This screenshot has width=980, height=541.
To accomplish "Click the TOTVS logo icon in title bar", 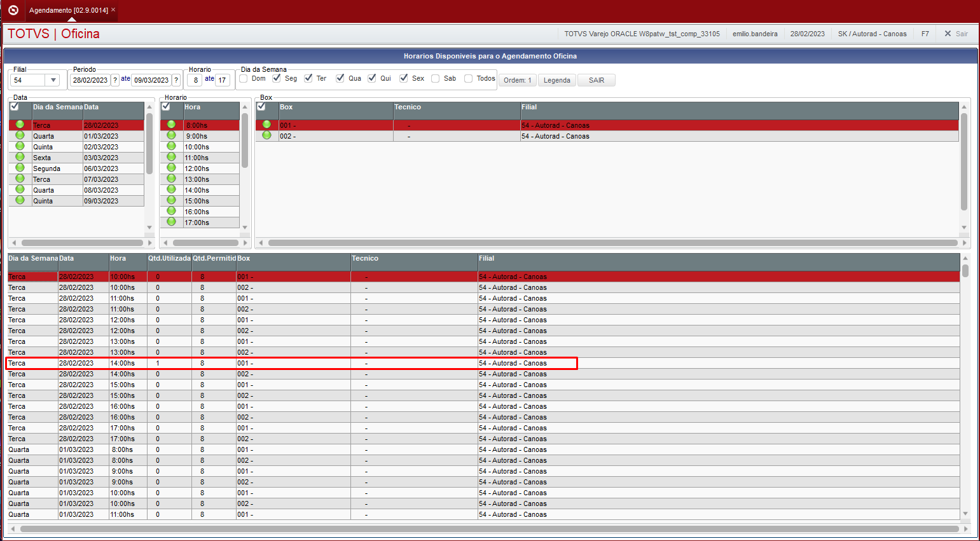I will [13, 10].
